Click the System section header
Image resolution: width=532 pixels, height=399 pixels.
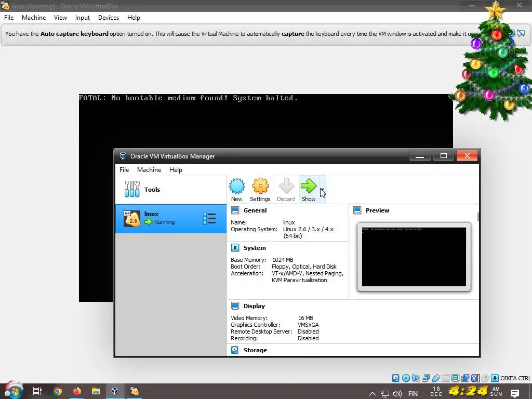point(255,248)
